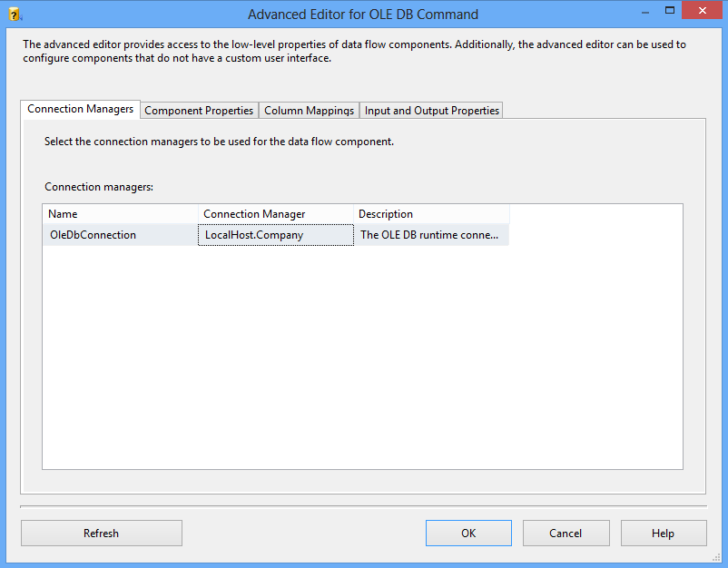Click the dialog's help icon in title bar
Viewport: 728px width, 568px height.
(x=15, y=15)
